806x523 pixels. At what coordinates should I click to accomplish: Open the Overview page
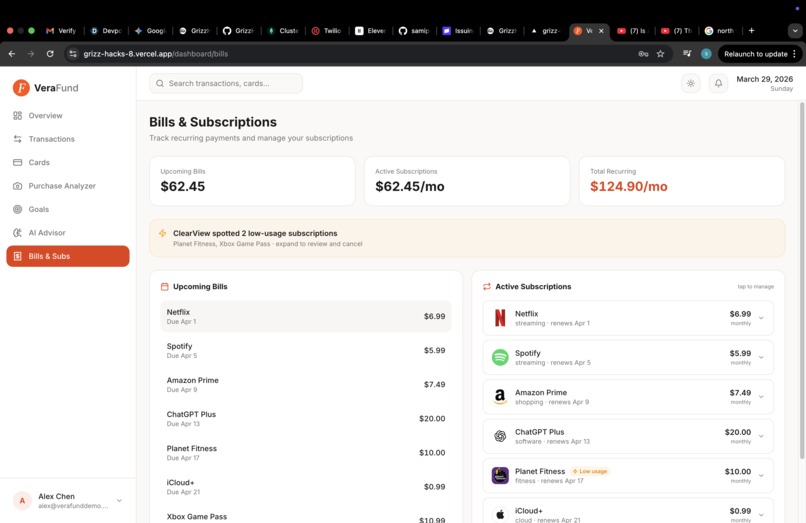[68, 116]
